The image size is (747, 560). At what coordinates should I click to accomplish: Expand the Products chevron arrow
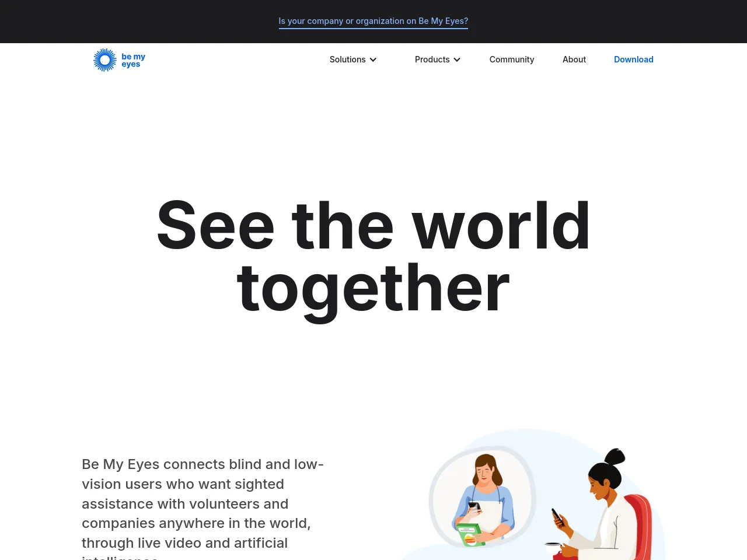457,60
